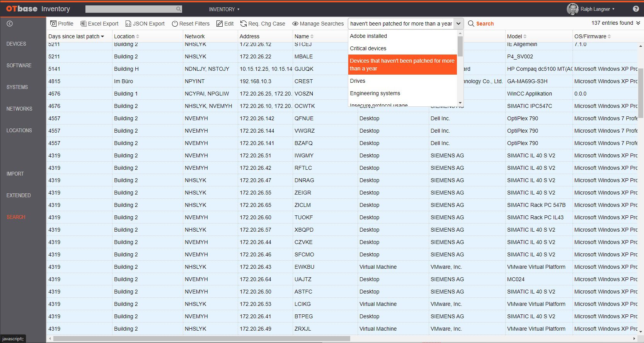Open the help question mark icon

[636, 9]
